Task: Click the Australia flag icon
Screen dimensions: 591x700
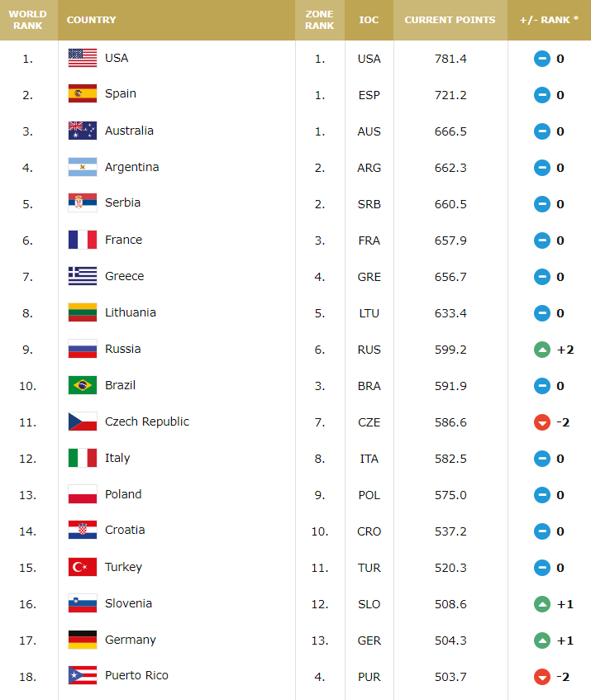Action: (x=83, y=131)
